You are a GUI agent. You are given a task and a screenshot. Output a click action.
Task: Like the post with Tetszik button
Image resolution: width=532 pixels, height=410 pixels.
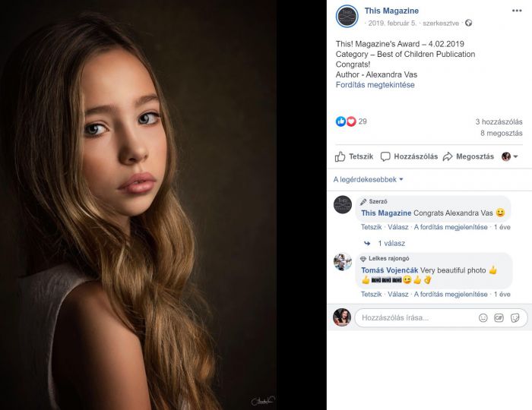click(x=354, y=156)
